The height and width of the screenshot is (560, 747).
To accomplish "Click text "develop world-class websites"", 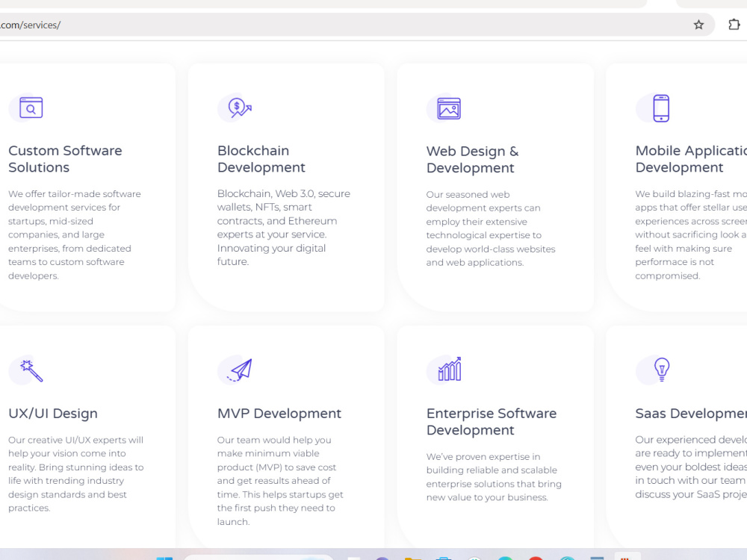I will tap(491, 249).
